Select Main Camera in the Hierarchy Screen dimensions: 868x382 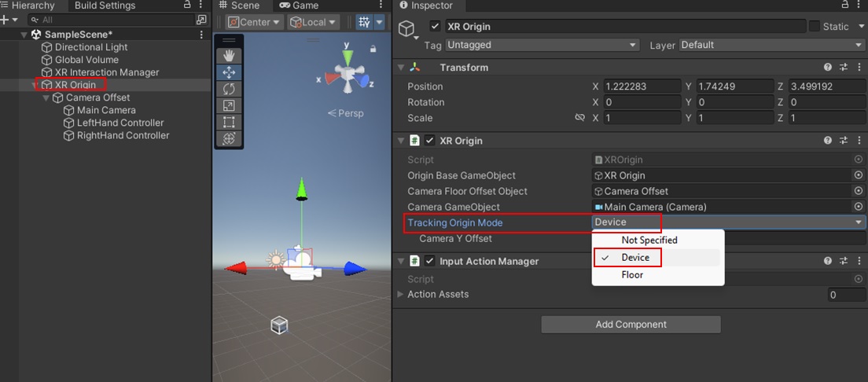click(106, 111)
